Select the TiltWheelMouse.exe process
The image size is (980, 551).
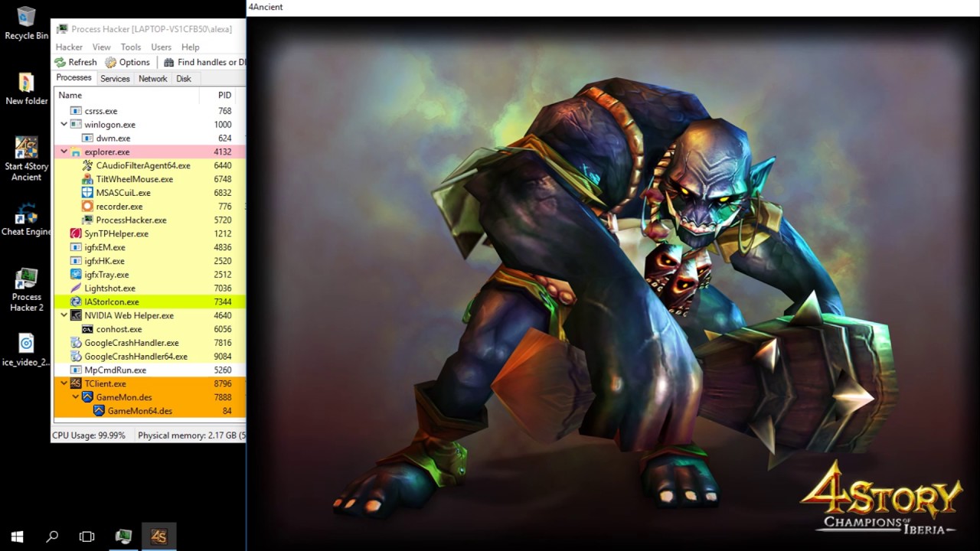click(x=150, y=179)
